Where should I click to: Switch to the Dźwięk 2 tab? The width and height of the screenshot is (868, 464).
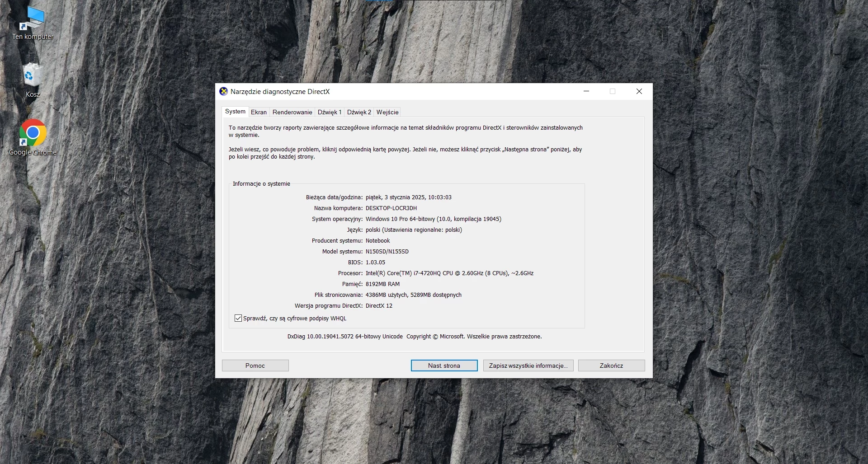click(x=359, y=112)
